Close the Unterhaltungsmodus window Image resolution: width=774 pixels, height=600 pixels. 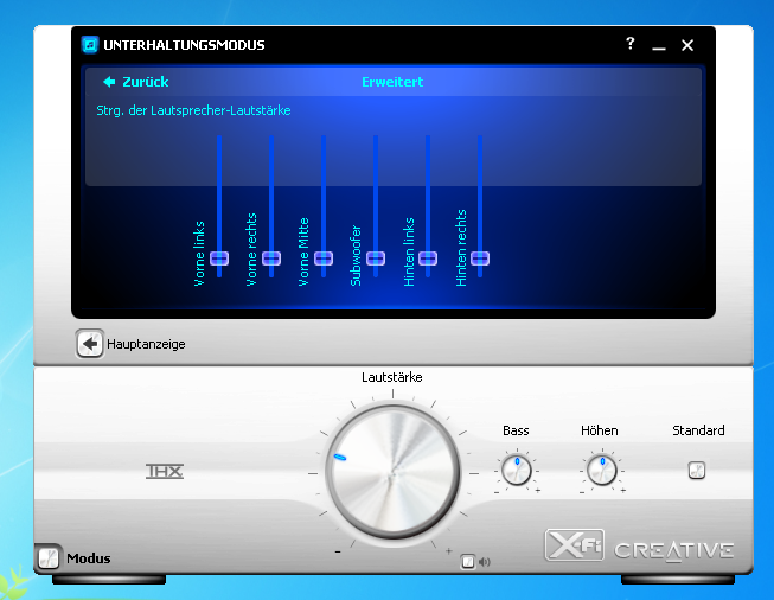pos(687,45)
